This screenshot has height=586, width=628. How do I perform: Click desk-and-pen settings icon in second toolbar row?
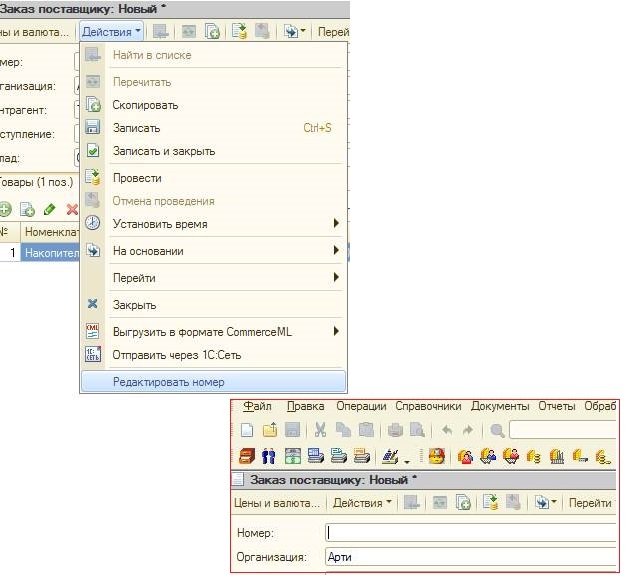(390, 456)
